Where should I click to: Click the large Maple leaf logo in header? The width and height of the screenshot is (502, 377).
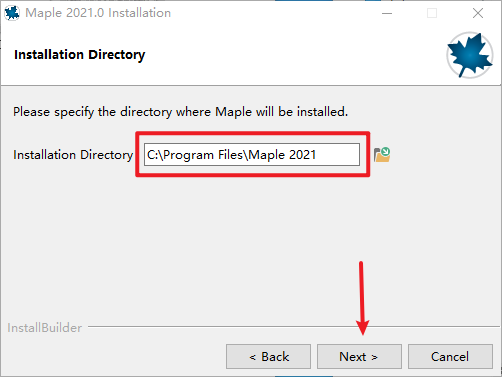tap(470, 55)
